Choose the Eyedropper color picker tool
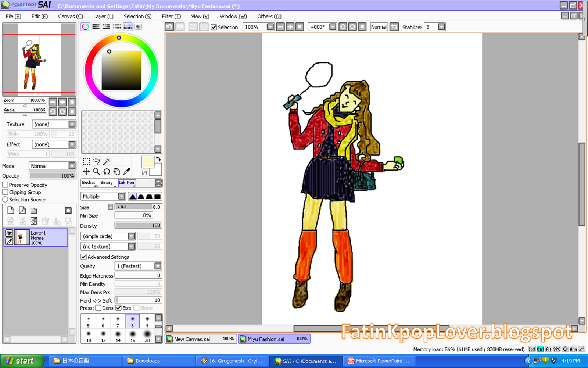Screen dimensions: 588x368 [x=127, y=171]
